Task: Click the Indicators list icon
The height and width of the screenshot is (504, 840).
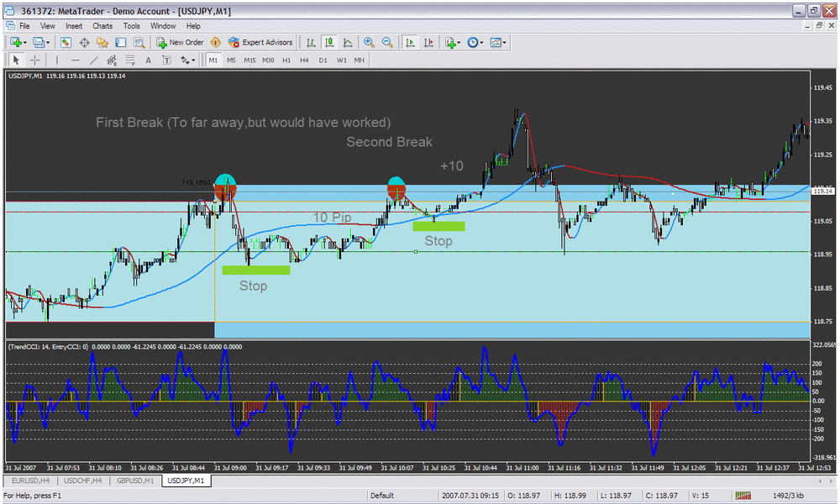Action: coord(450,42)
